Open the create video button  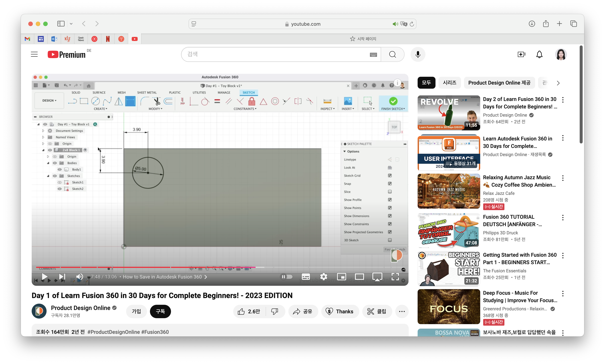click(521, 54)
